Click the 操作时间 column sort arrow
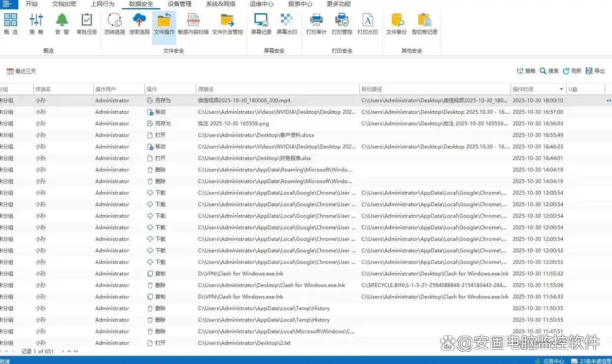Screen dimensions: 612x364 561,89
